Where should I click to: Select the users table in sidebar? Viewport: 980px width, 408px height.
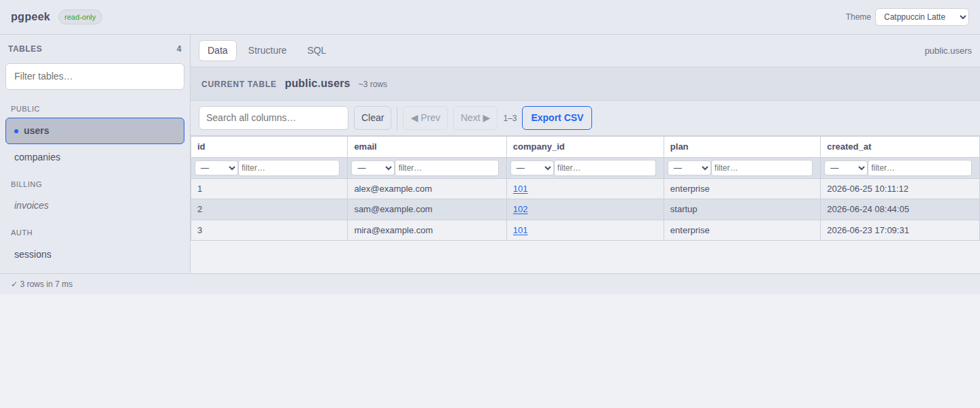click(x=95, y=131)
